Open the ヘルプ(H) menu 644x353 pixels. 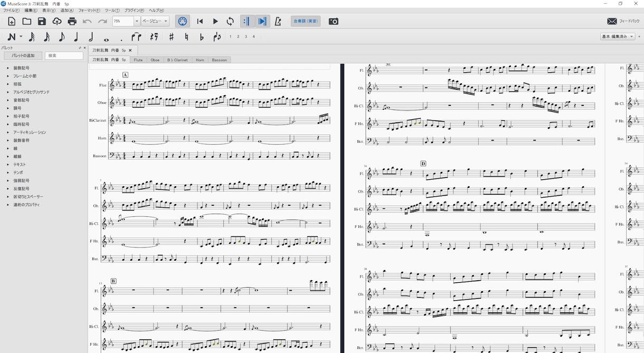pos(156,11)
